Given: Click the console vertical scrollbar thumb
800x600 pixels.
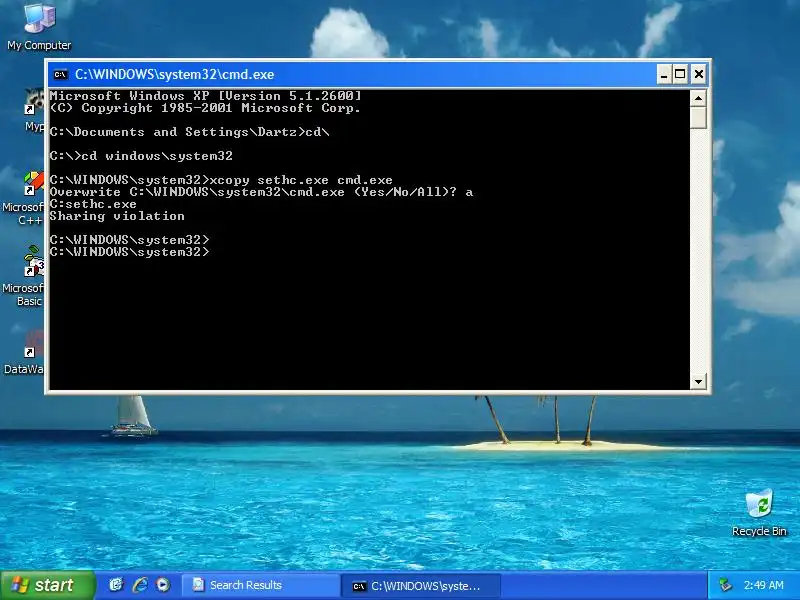Looking at the screenshot, I should tap(698, 117).
